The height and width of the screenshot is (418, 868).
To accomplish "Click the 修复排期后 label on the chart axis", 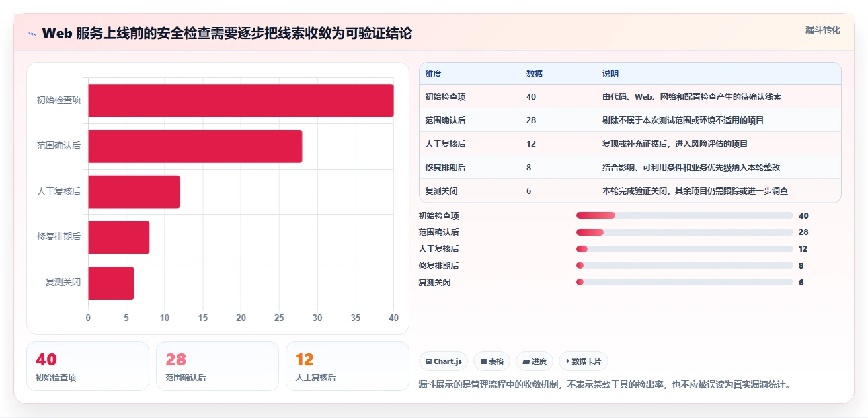I will (58, 237).
